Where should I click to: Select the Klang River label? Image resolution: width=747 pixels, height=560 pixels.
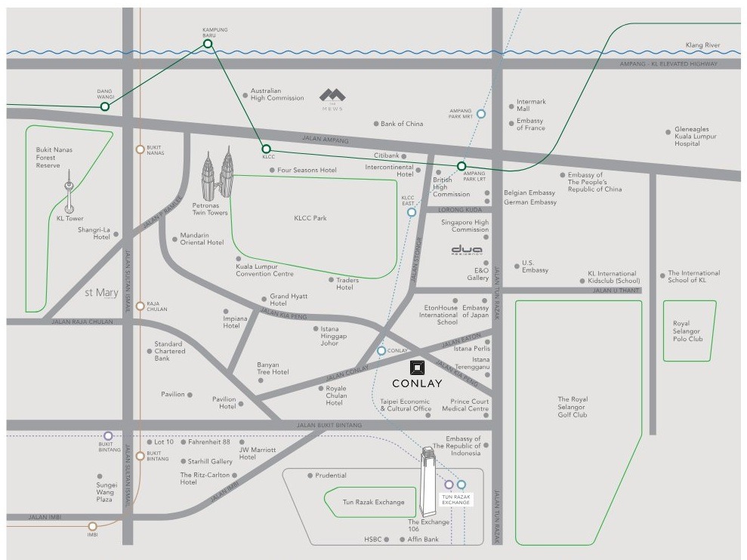(x=702, y=45)
